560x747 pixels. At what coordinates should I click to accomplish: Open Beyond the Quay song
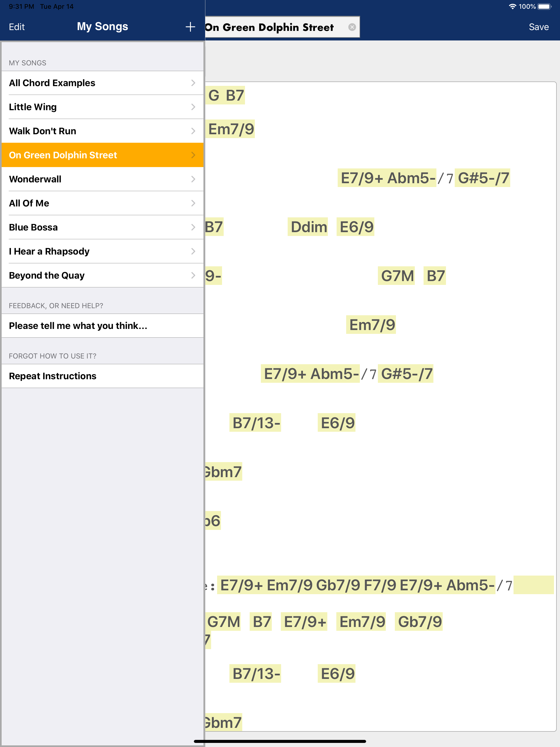(102, 275)
